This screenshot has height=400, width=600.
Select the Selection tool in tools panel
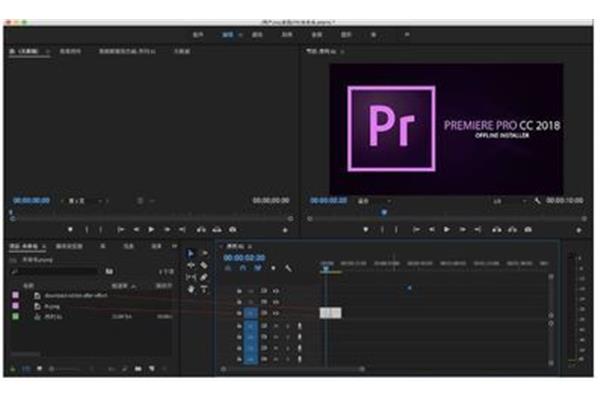click(x=190, y=253)
